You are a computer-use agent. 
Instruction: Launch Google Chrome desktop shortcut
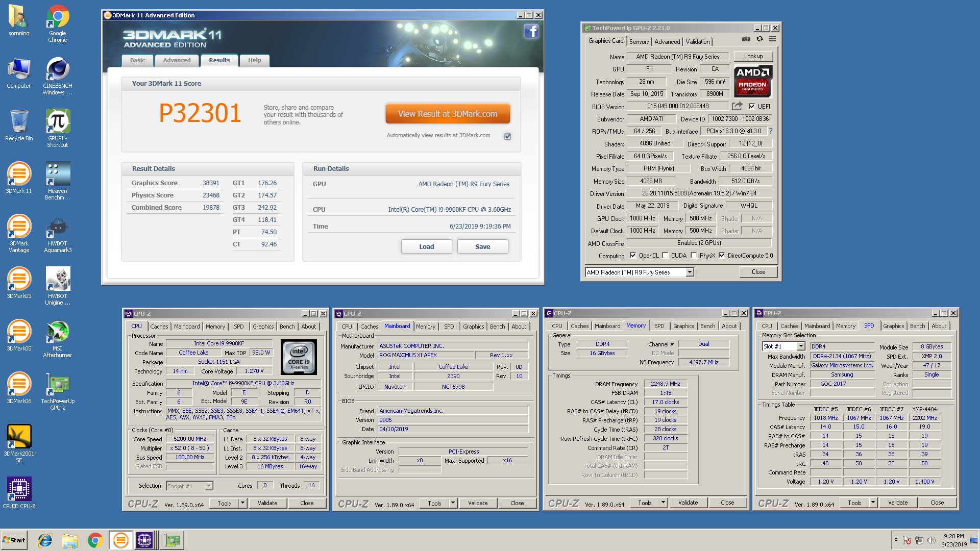[x=58, y=23]
